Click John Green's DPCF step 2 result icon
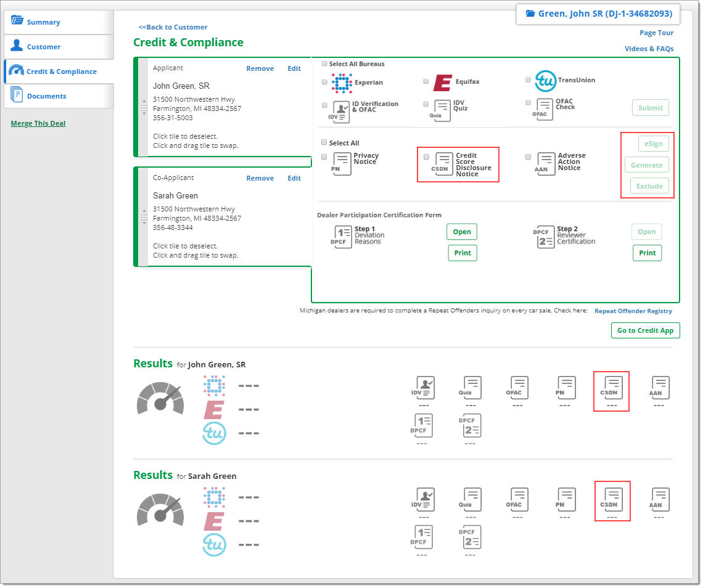Image resolution: width=703 pixels, height=588 pixels. tap(470, 425)
